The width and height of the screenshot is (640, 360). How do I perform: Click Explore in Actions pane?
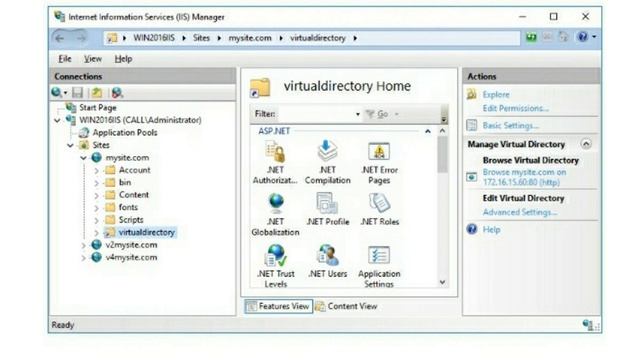tap(496, 95)
